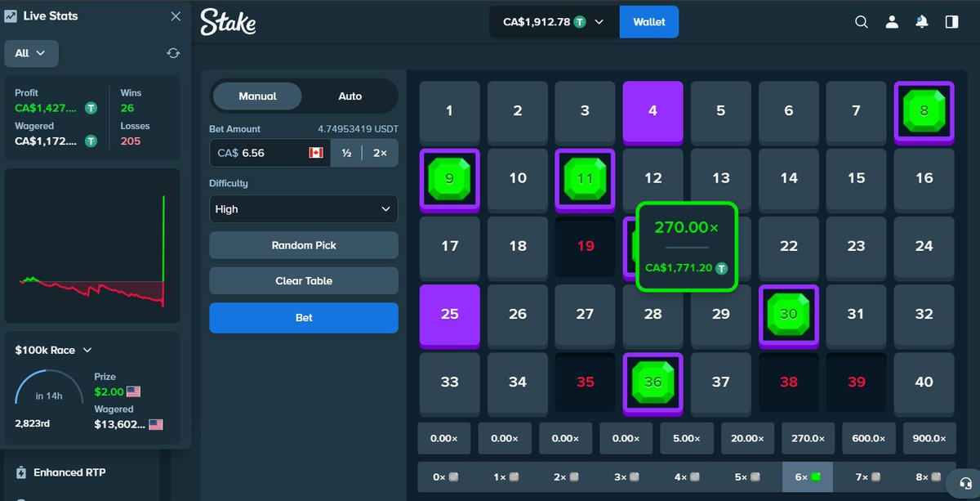
Task: Click the 0× hits indicator
Action: coord(445,476)
